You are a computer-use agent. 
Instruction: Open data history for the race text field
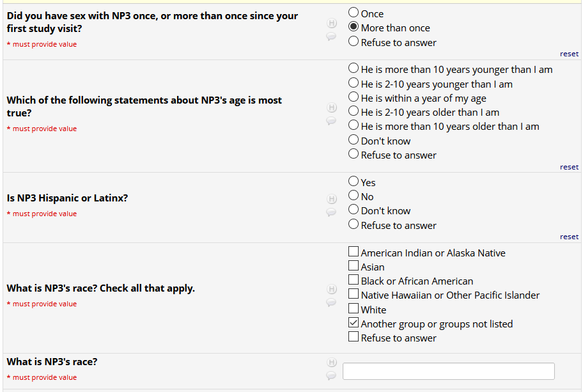pos(332,363)
